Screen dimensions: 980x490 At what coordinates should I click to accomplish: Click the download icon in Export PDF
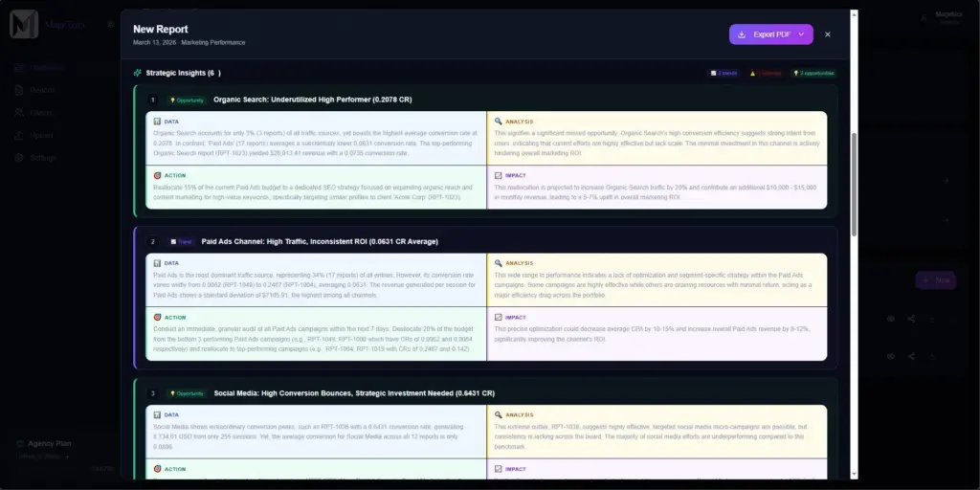(x=742, y=34)
